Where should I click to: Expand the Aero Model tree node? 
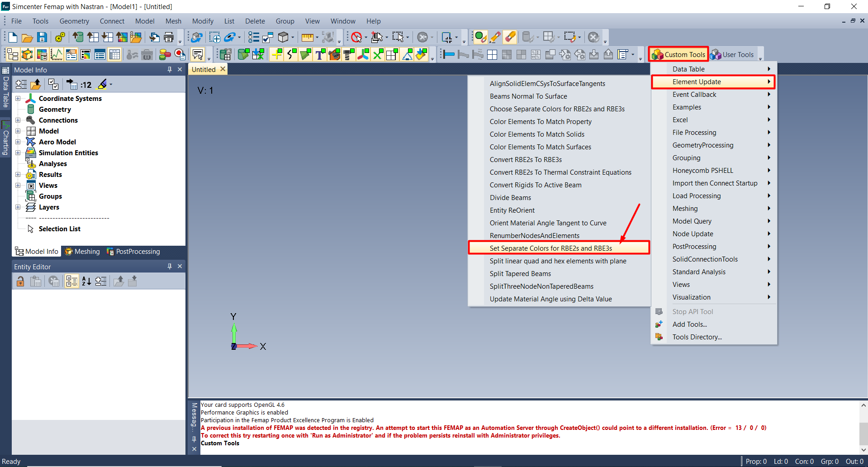[18, 142]
